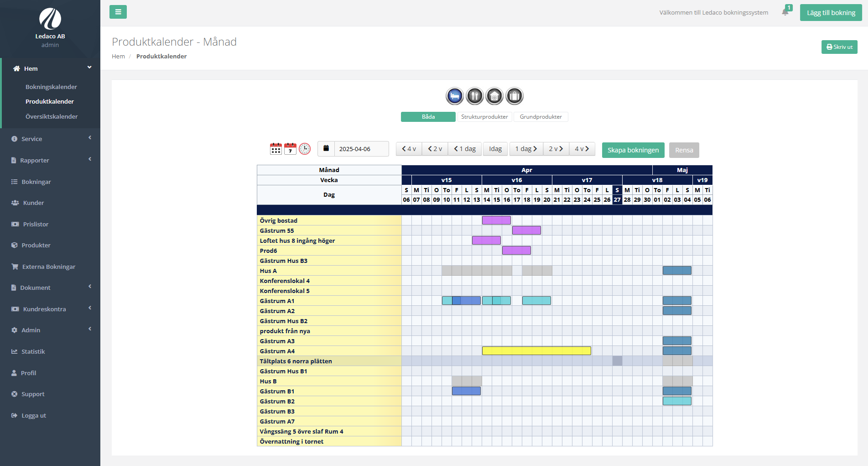The height and width of the screenshot is (466, 868).
Task: Toggle the house filter icon
Action: click(x=494, y=96)
